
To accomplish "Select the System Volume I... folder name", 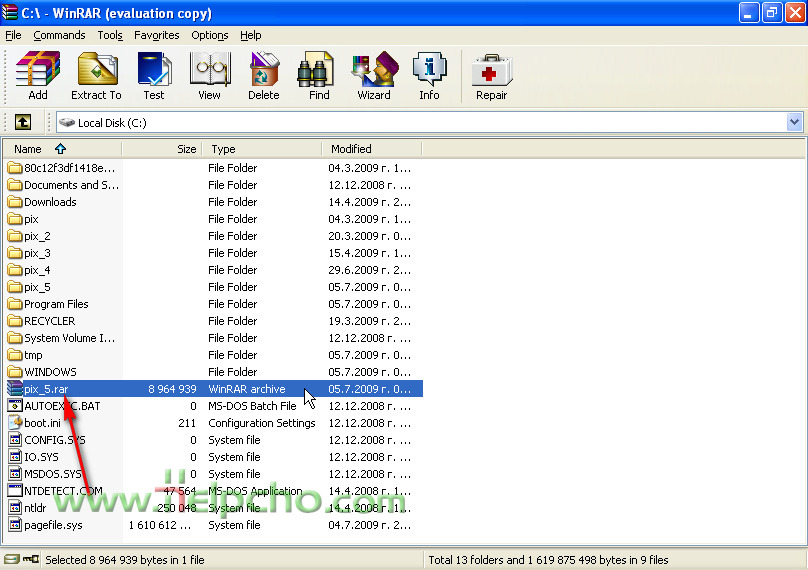I will [70, 338].
